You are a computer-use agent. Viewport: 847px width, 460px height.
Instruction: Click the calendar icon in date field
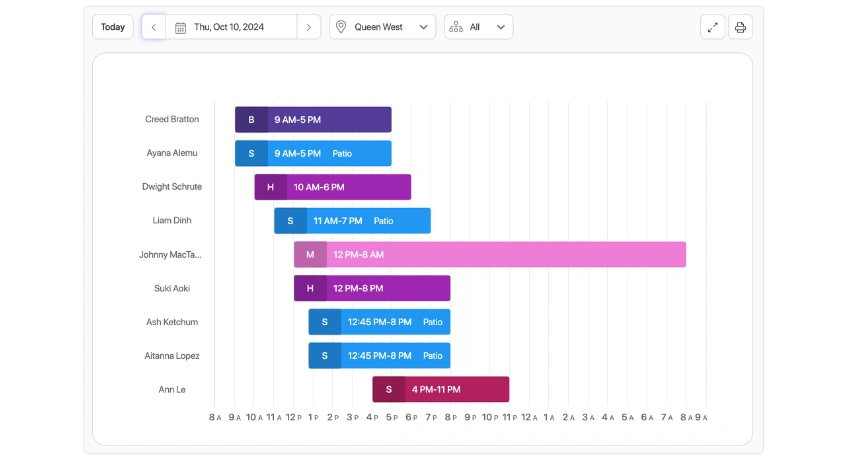[180, 27]
